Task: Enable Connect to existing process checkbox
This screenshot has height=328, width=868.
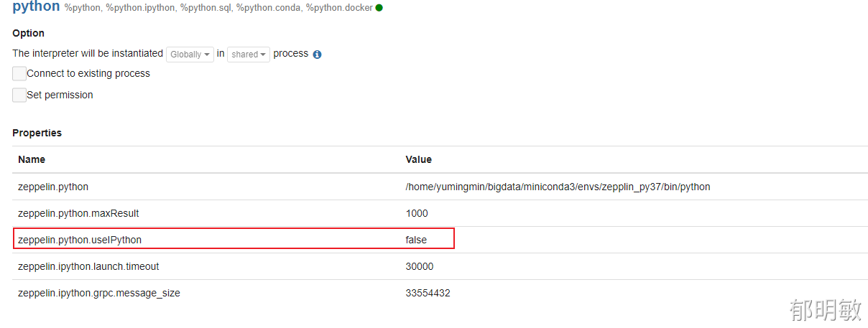Action: click(x=19, y=73)
